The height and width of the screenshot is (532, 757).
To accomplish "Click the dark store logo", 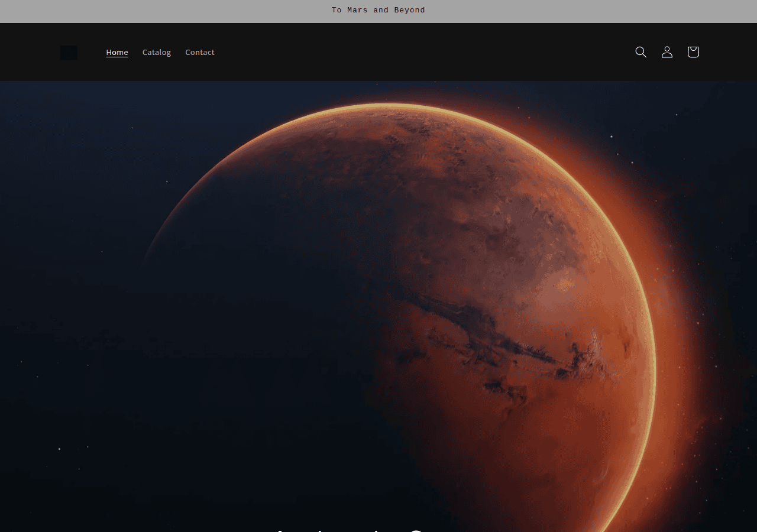I will point(69,53).
